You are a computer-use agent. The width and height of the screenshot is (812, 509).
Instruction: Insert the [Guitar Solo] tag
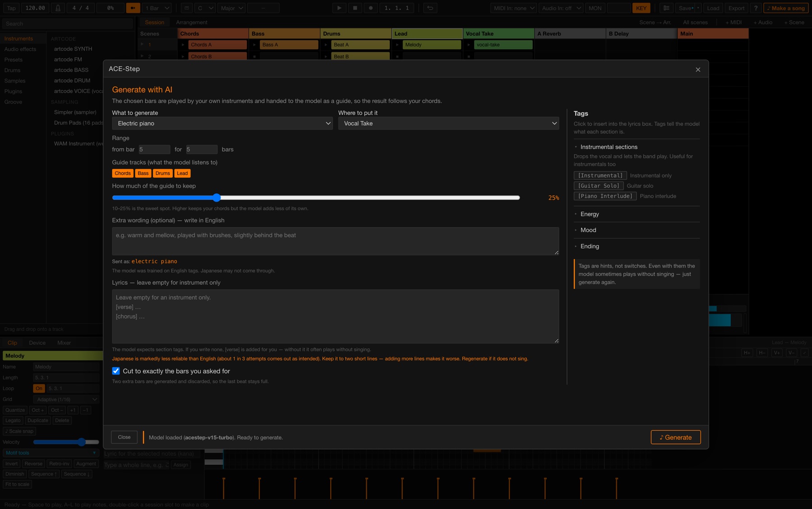tap(599, 186)
